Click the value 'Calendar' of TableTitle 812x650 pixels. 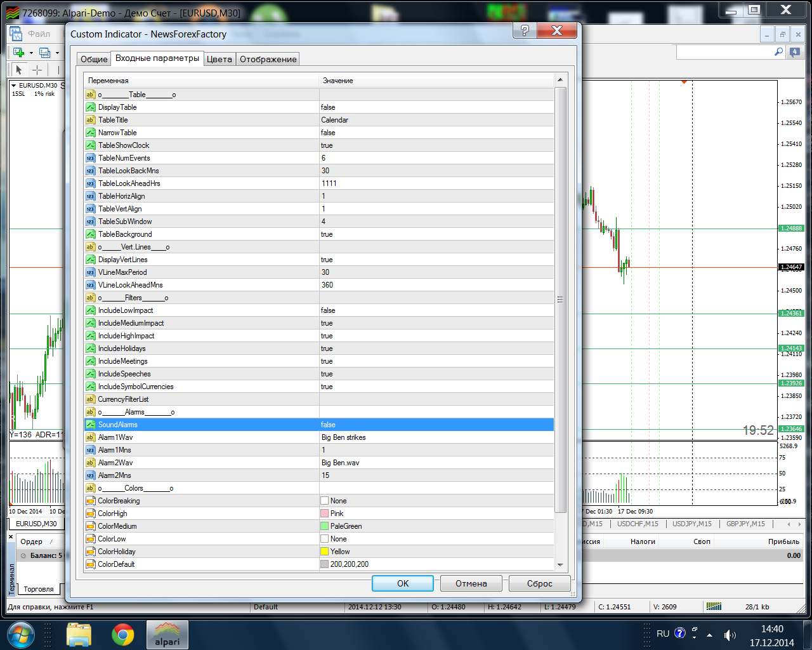point(334,120)
